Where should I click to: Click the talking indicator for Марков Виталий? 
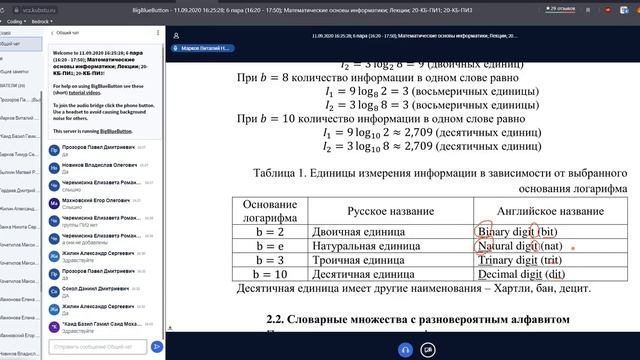[x=203, y=48]
